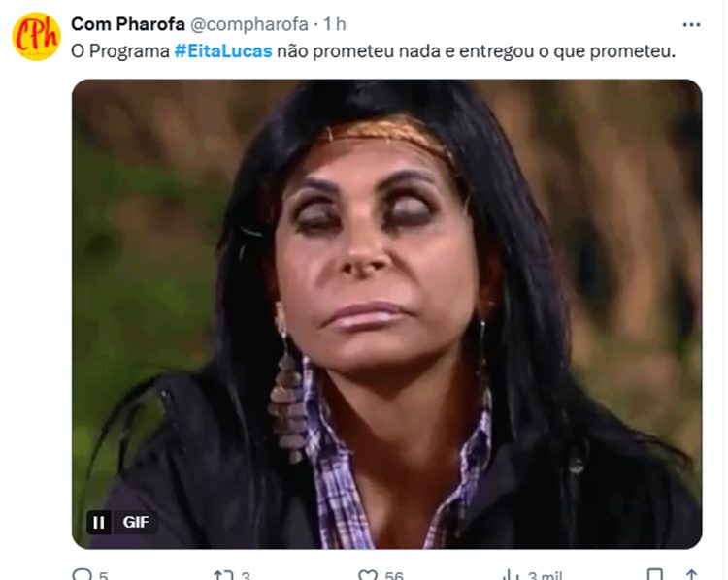Click the #EitaLucas hashtag
The height and width of the screenshot is (580, 728).
pos(223,51)
